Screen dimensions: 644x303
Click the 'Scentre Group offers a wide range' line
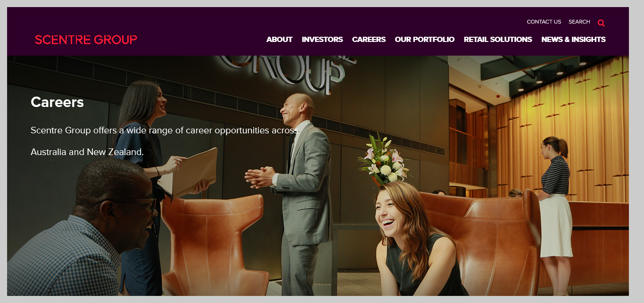[165, 131]
